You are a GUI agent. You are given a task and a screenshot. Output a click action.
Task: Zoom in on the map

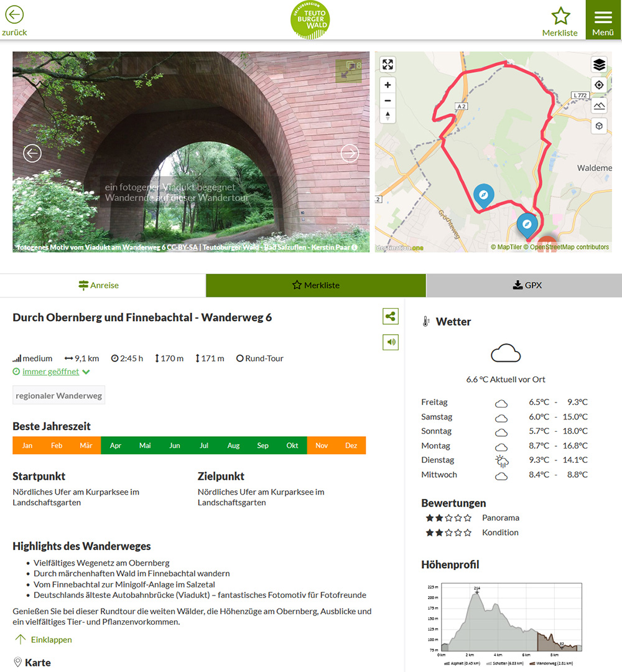(388, 85)
